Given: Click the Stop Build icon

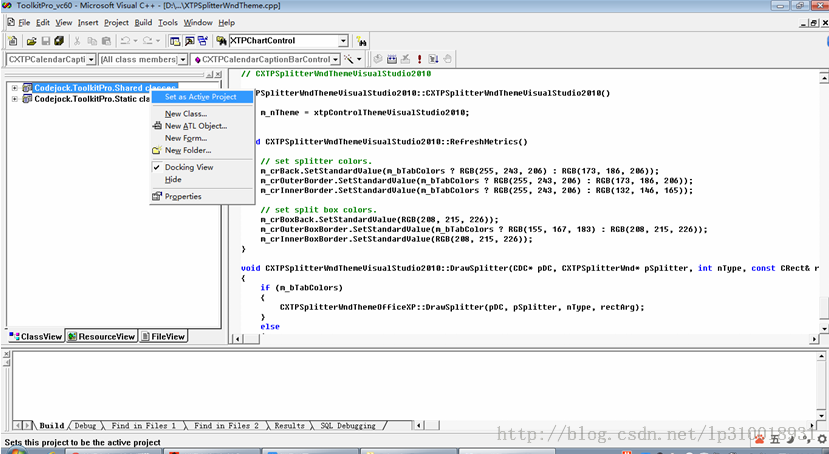Looking at the screenshot, I should click(x=406, y=59).
